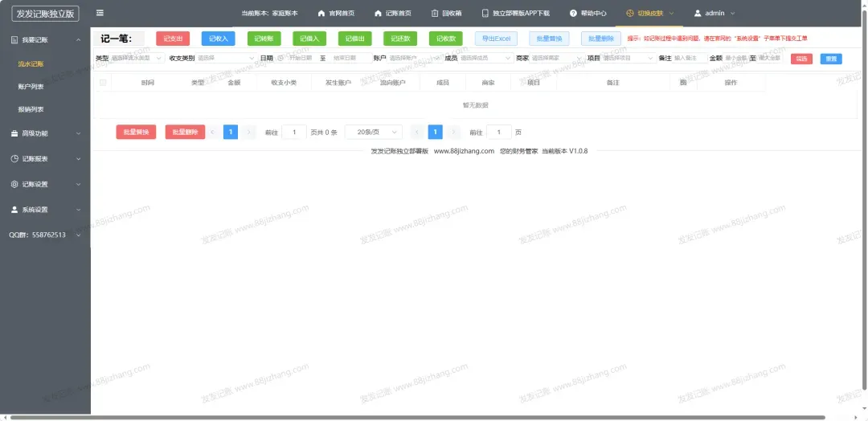Click the 暂无数据 empty table message
Screen dimensions: 868x421
tap(476, 105)
